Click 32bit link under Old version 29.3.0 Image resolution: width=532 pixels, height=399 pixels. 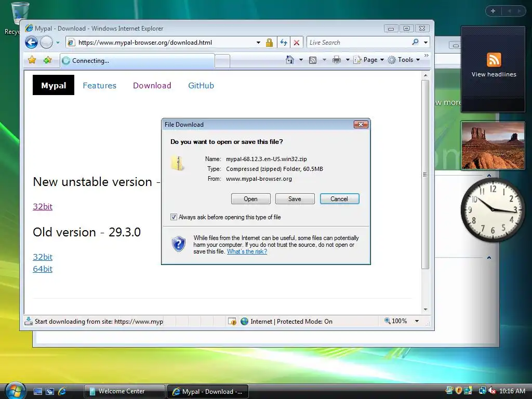tap(43, 257)
